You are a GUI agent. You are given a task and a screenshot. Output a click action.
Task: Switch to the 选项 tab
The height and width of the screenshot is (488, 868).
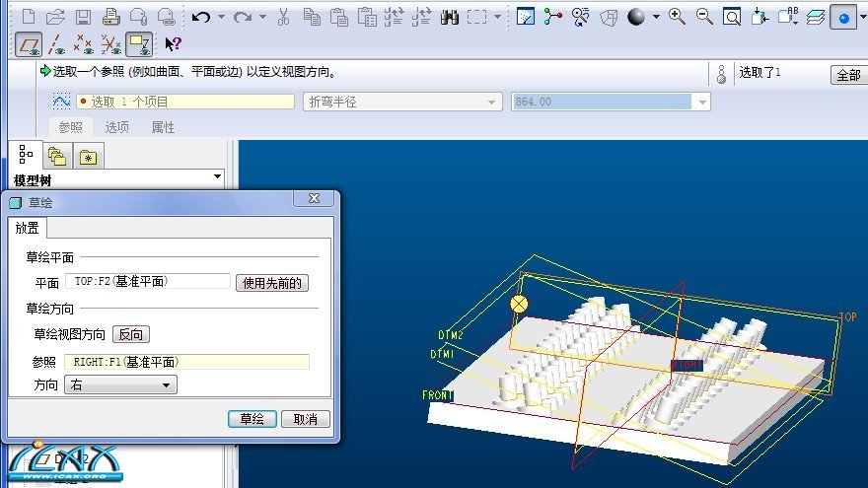[x=117, y=127]
